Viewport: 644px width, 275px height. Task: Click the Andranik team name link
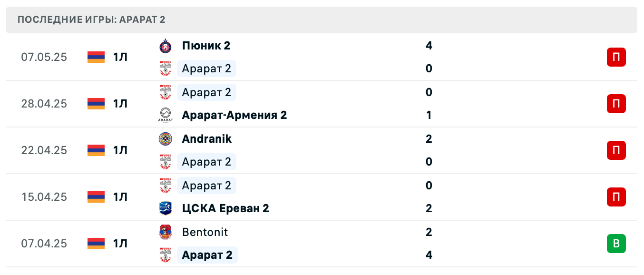[206, 139]
